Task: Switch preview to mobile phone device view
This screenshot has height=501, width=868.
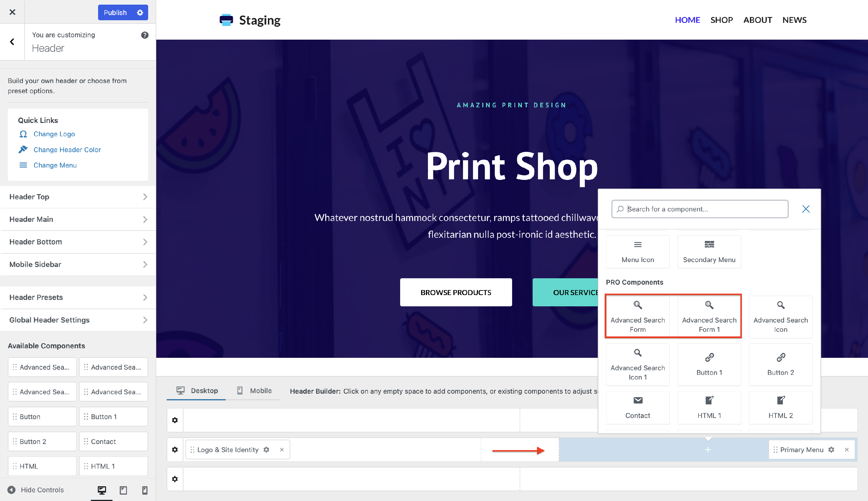Action: pyautogui.click(x=145, y=490)
